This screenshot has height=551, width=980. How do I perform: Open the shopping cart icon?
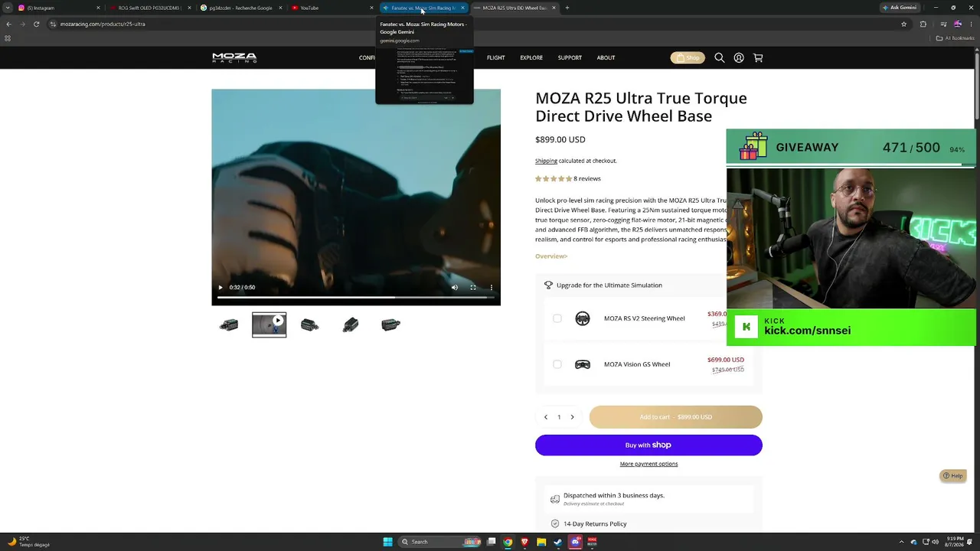tap(758, 57)
